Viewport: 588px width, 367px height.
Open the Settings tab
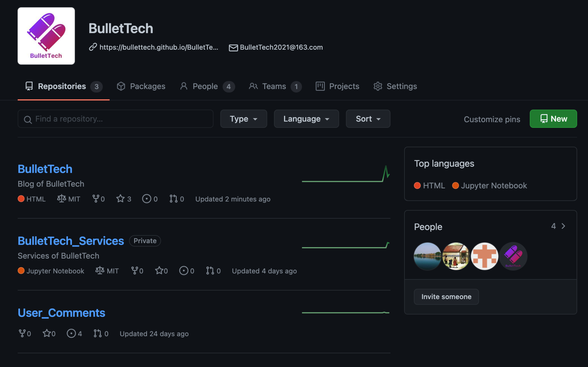[x=395, y=86]
